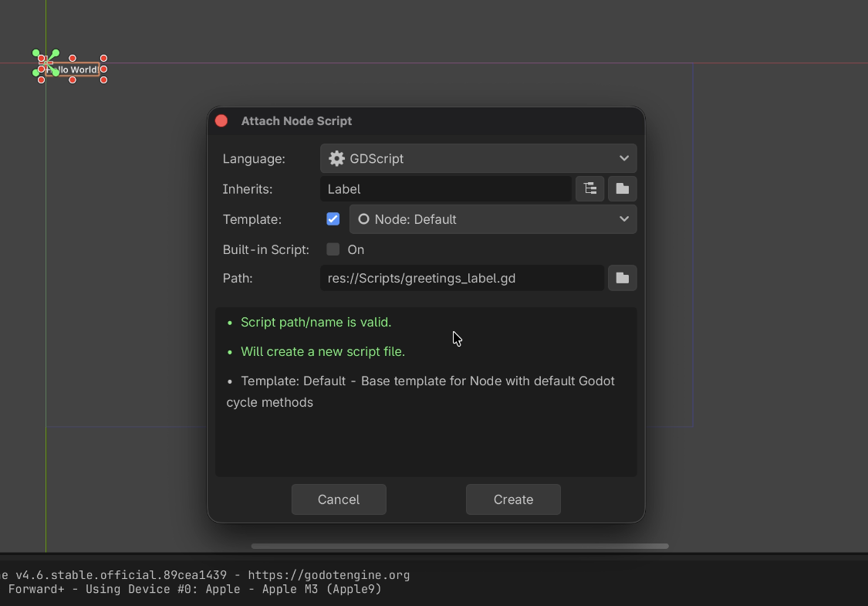This screenshot has width=868, height=606.
Task: Click the GDScript gear icon
Action: coord(336,158)
